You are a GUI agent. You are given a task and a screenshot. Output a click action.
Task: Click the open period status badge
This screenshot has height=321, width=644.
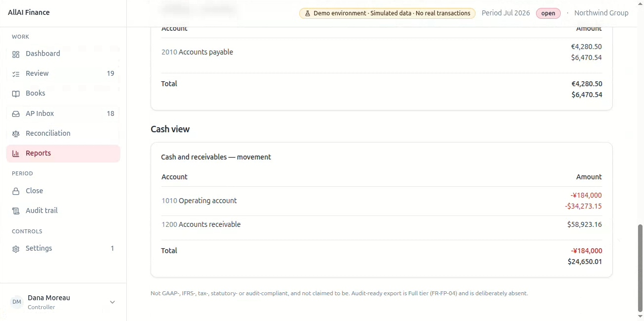[x=548, y=13]
